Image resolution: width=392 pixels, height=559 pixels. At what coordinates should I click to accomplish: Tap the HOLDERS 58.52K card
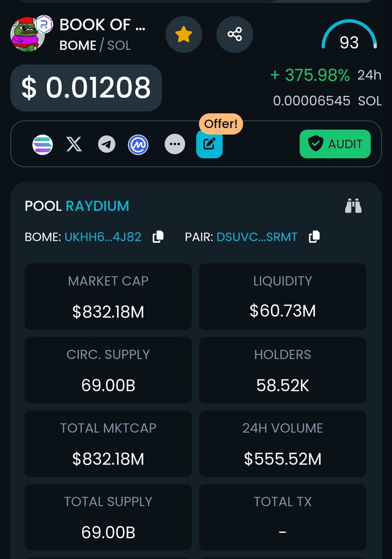coord(283,370)
